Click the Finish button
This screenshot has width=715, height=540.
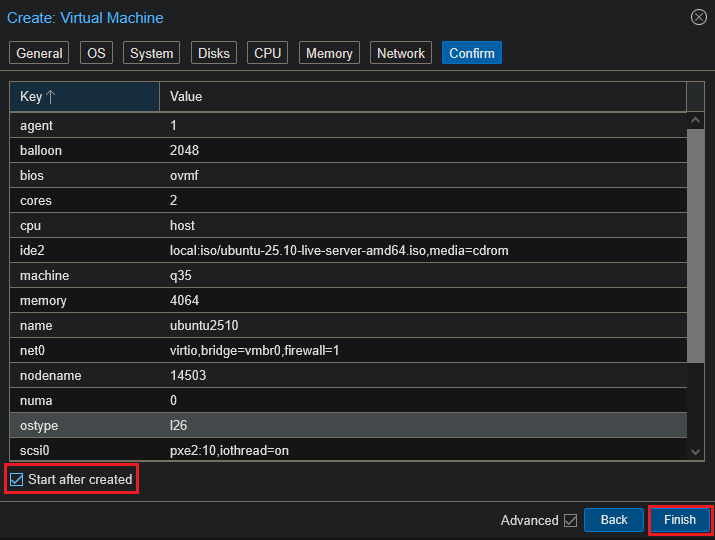[x=680, y=520]
